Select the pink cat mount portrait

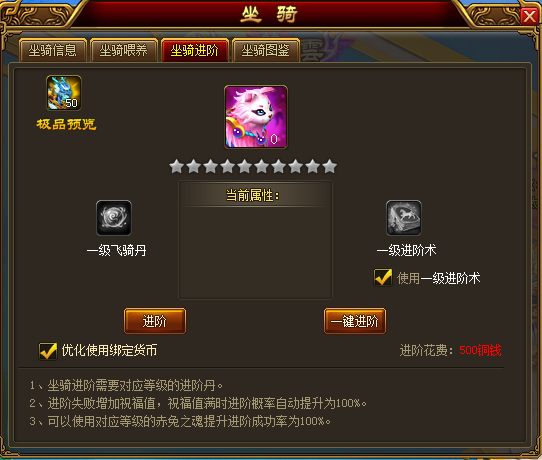pyautogui.click(x=256, y=117)
